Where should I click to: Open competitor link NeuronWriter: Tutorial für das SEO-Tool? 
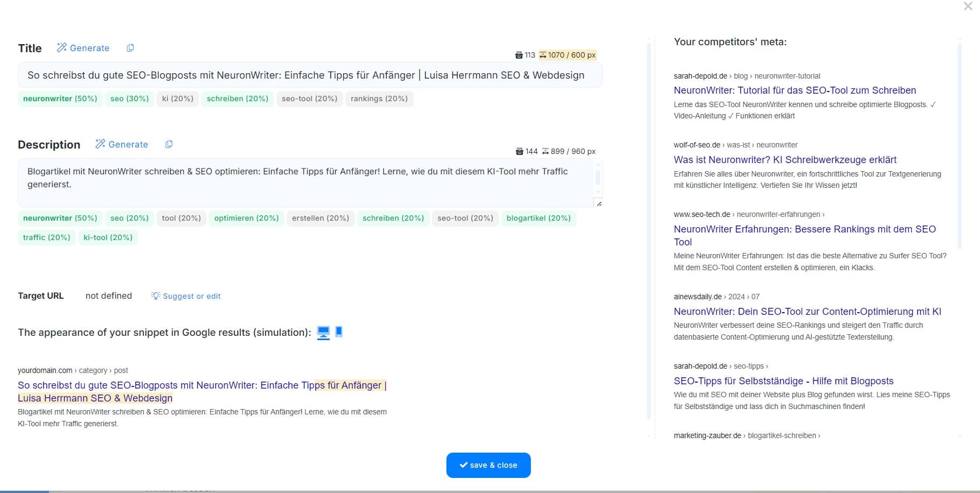pyautogui.click(x=795, y=90)
